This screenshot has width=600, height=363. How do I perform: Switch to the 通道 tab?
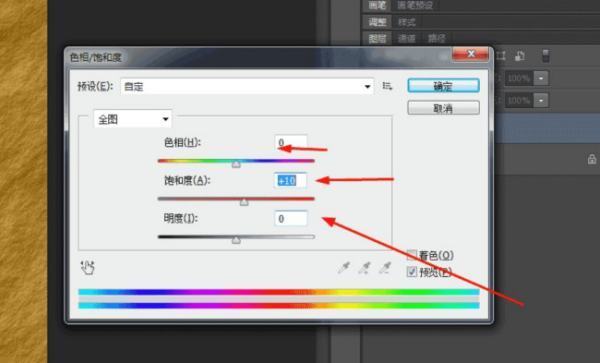406,38
